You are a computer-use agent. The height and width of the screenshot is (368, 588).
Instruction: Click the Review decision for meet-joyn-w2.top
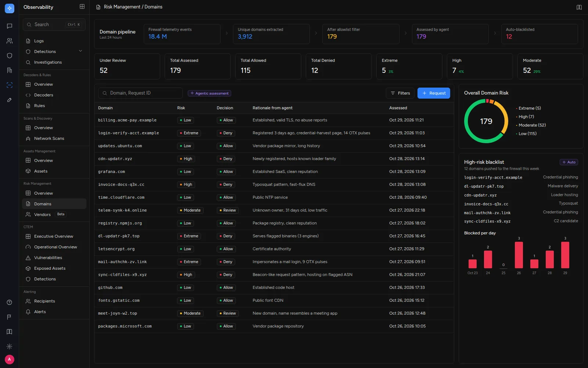click(x=227, y=314)
